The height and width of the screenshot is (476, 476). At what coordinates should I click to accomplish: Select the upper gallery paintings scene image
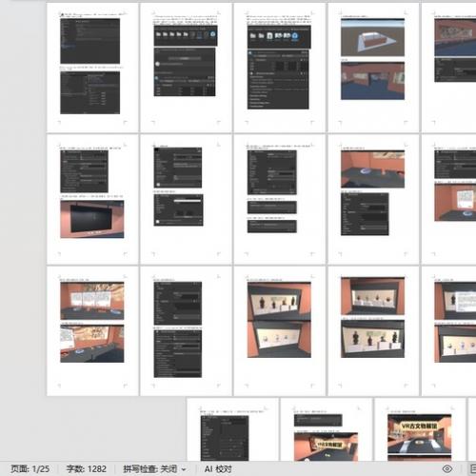click(x=92, y=301)
